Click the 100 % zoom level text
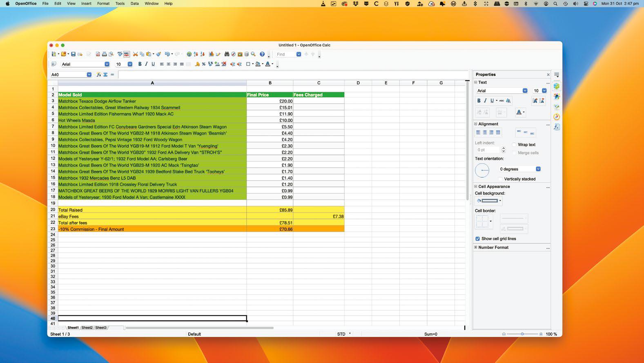This screenshot has height=363, width=644. coord(551,334)
